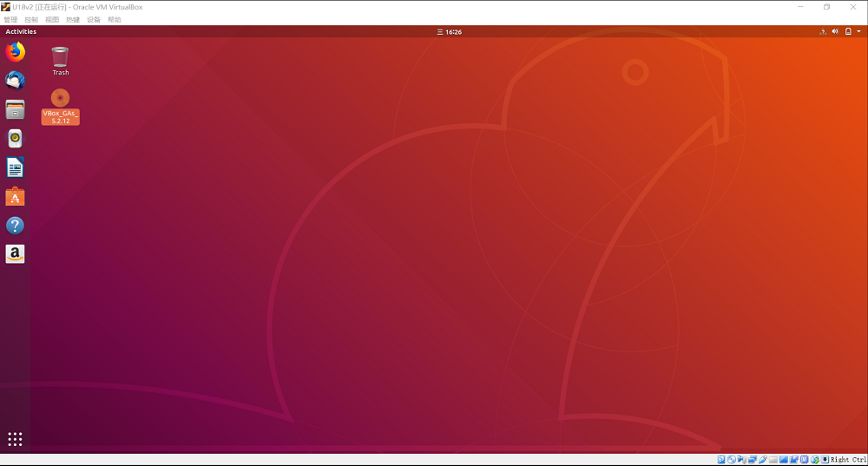
Task: Click USB devices status icon
Action: (x=762, y=459)
